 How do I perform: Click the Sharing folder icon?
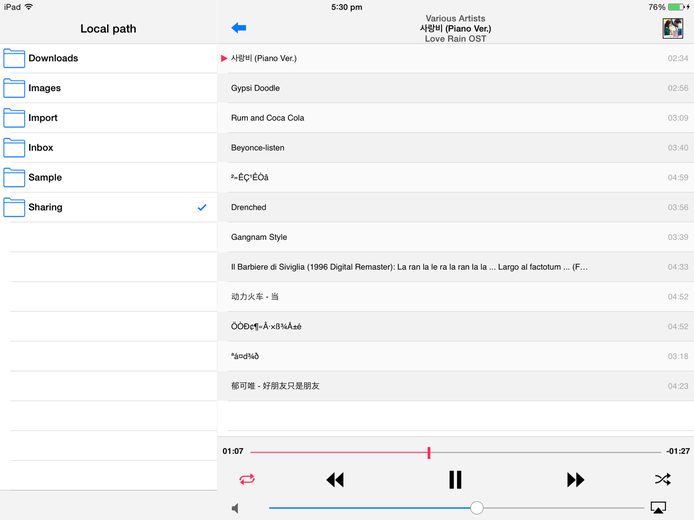[14, 207]
